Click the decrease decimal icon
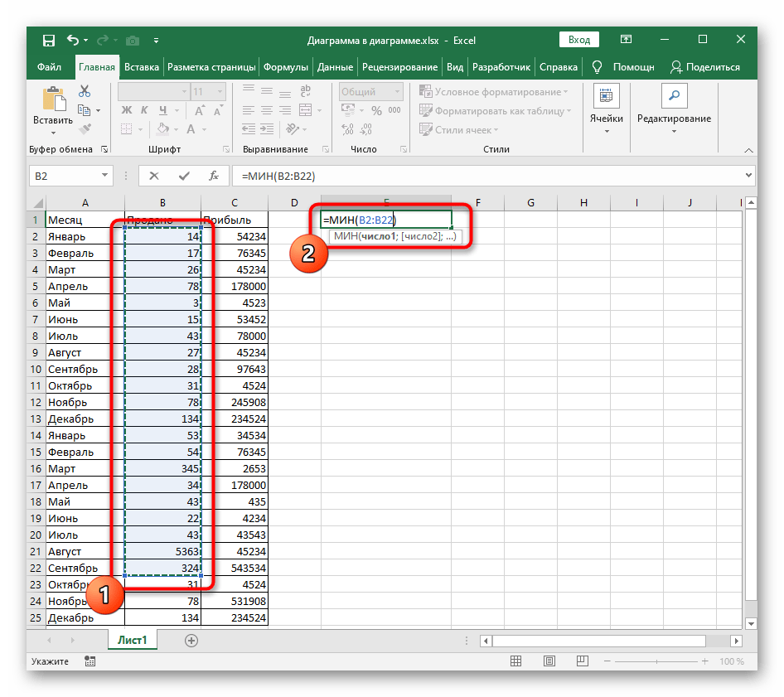 366,129
